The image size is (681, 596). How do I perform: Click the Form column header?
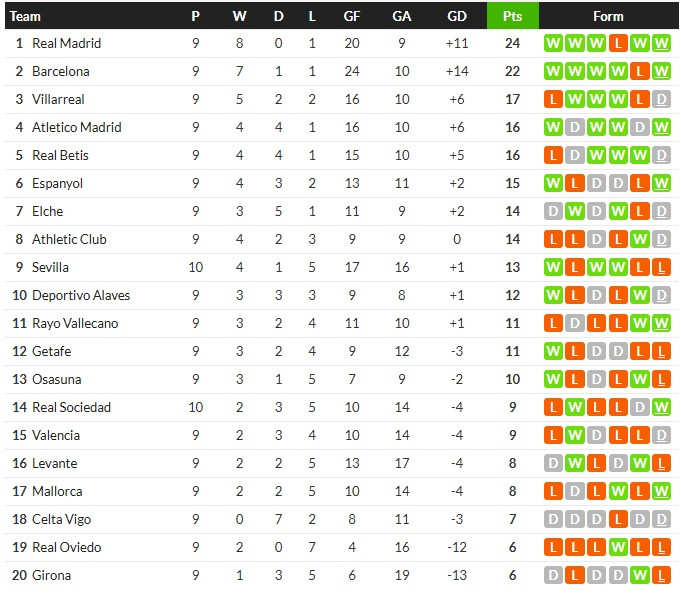click(607, 16)
